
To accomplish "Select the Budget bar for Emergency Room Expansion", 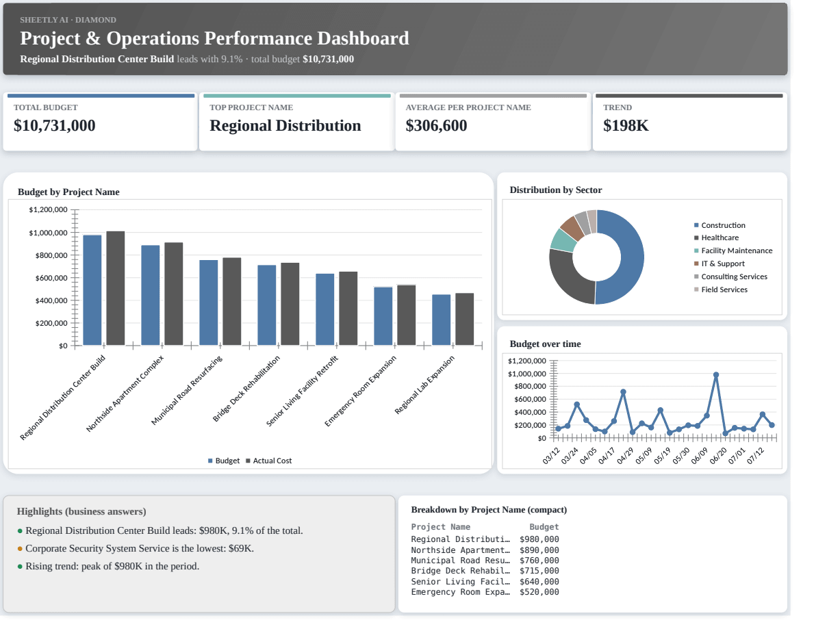I will (x=383, y=316).
